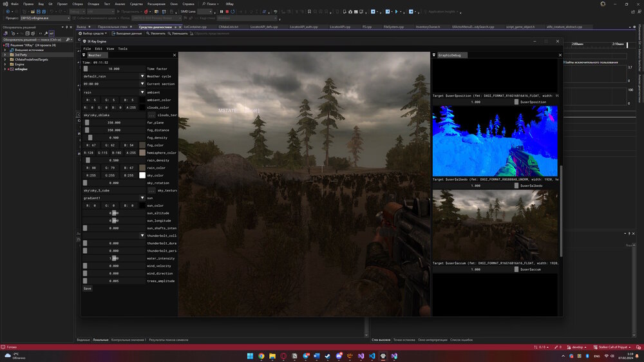Restart the debug session icon

(232, 12)
